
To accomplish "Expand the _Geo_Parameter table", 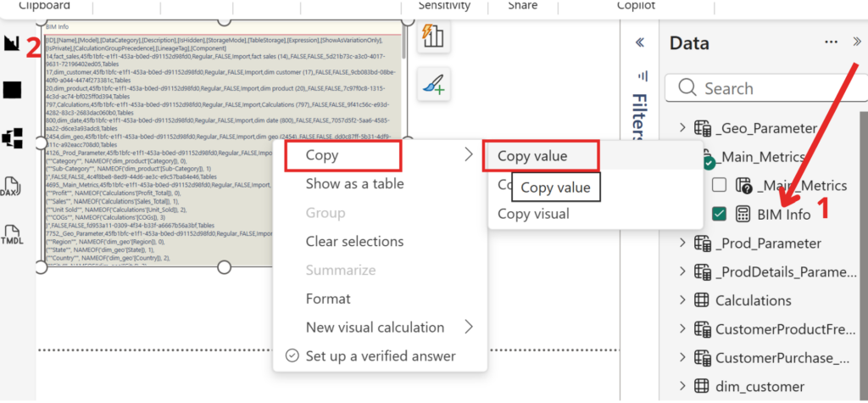I will (x=682, y=128).
